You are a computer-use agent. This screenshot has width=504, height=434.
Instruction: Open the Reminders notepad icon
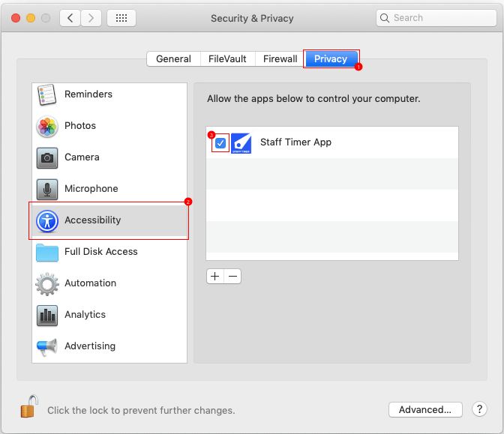[47, 94]
